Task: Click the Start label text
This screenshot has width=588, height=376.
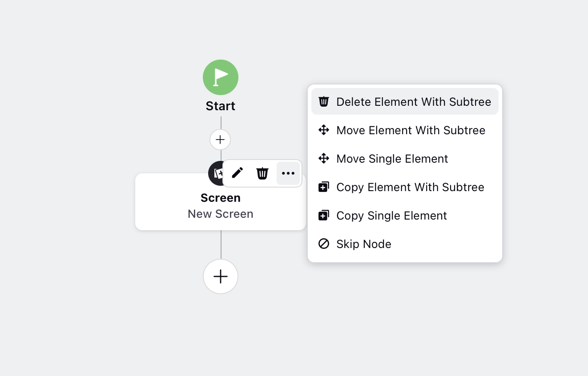Action: click(221, 106)
